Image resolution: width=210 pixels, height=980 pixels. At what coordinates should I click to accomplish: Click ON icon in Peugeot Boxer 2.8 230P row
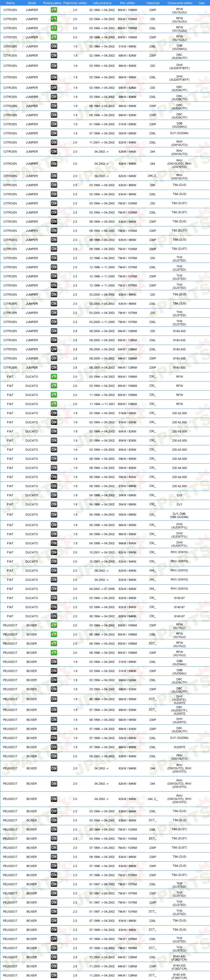pyautogui.click(x=54, y=966)
